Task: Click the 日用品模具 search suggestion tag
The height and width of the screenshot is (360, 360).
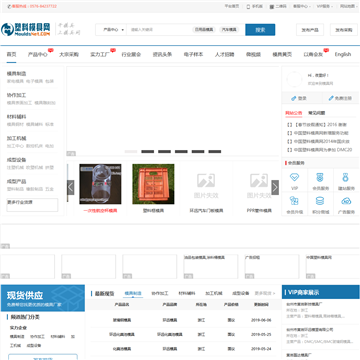Action: click(204, 30)
